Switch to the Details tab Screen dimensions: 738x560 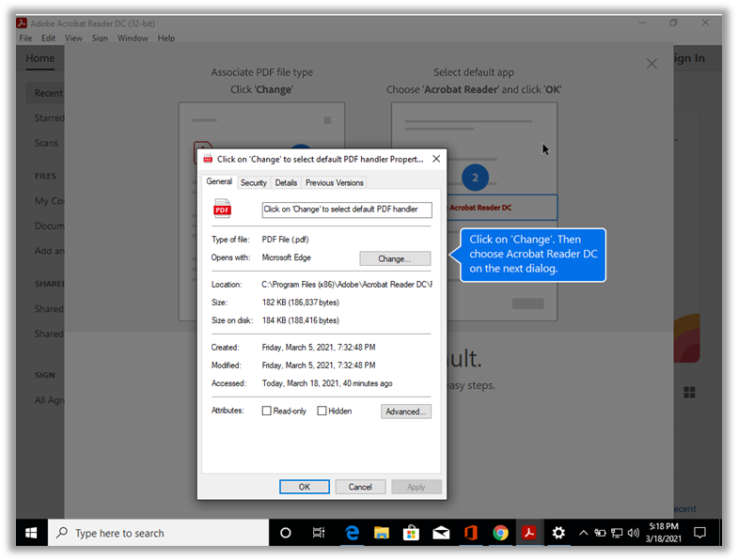[286, 182]
